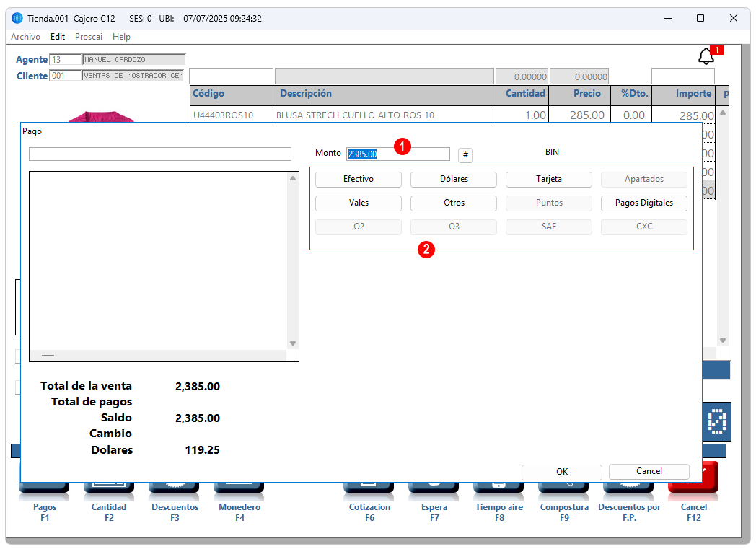Pick Vales payment method
The width and height of the screenshot is (756, 549).
point(359,203)
